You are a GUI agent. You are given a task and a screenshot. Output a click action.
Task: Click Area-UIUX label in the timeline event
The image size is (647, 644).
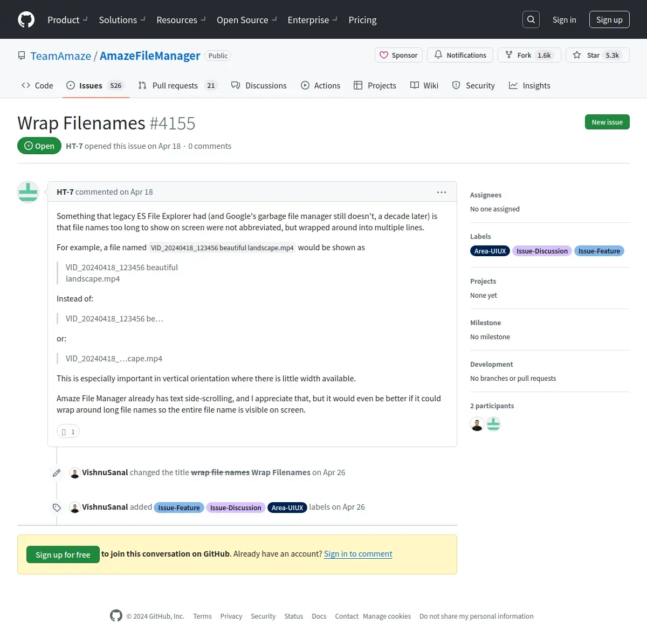pos(287,508)
